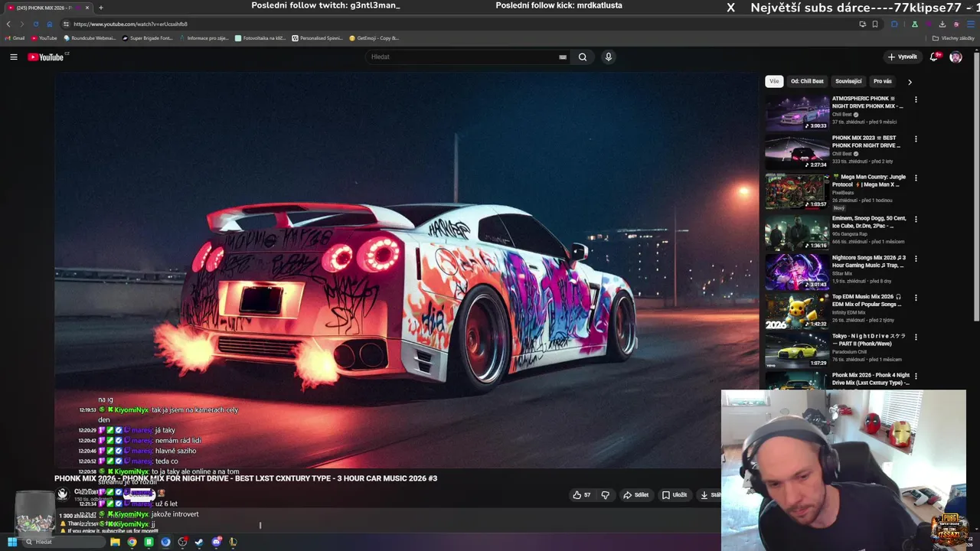Viewport: 980px width, 551px height.
Task: Open the Personalised Spinning bookmark
Action: (x=318, y=37)
